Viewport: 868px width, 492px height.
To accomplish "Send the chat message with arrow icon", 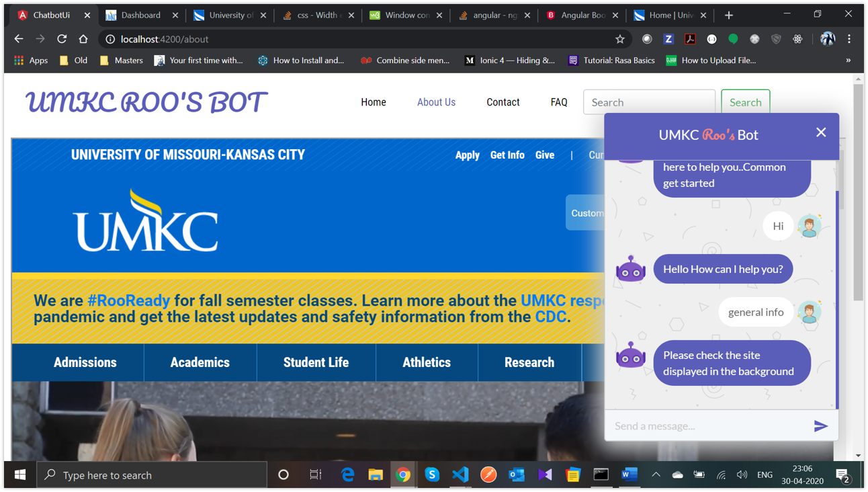I will pos(820,426).
